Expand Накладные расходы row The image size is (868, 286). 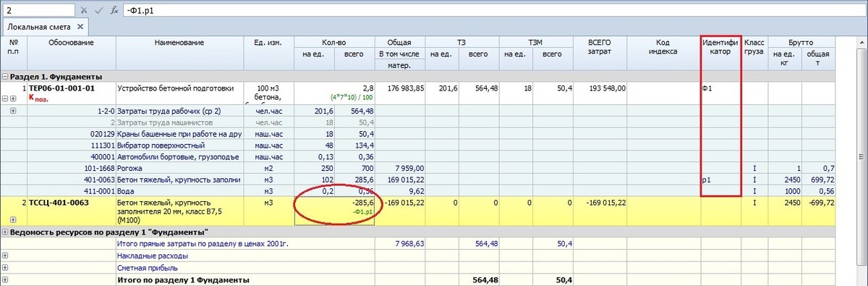click(5, 256)
